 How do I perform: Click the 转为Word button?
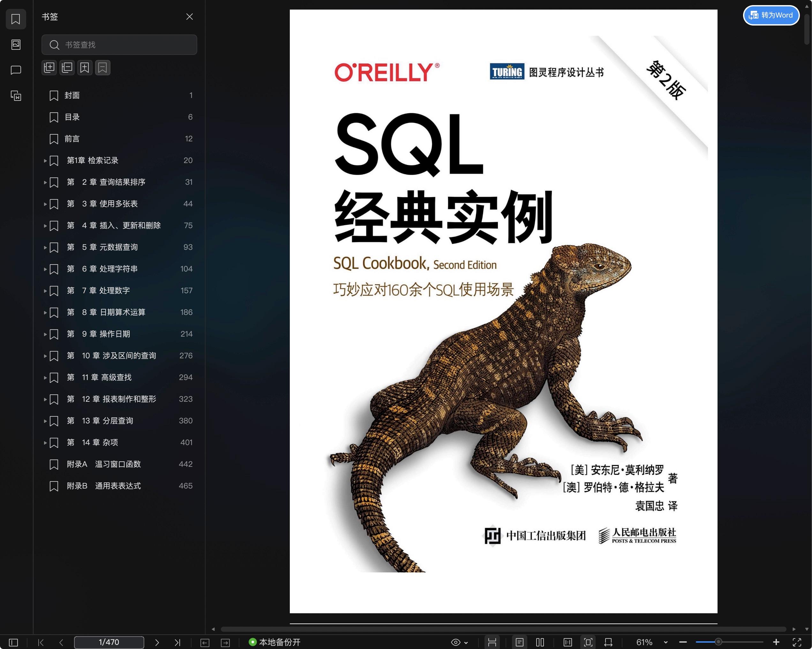(771, 15)
